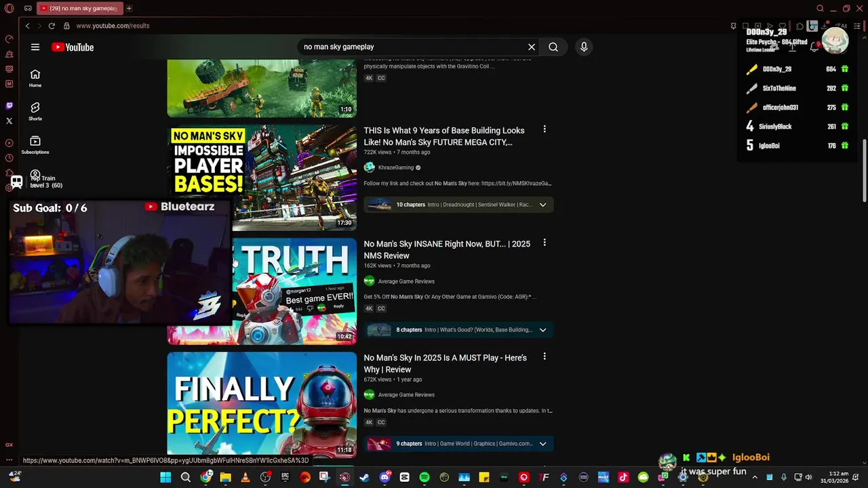Launch Spotify from taskbar

coord(425,477)
